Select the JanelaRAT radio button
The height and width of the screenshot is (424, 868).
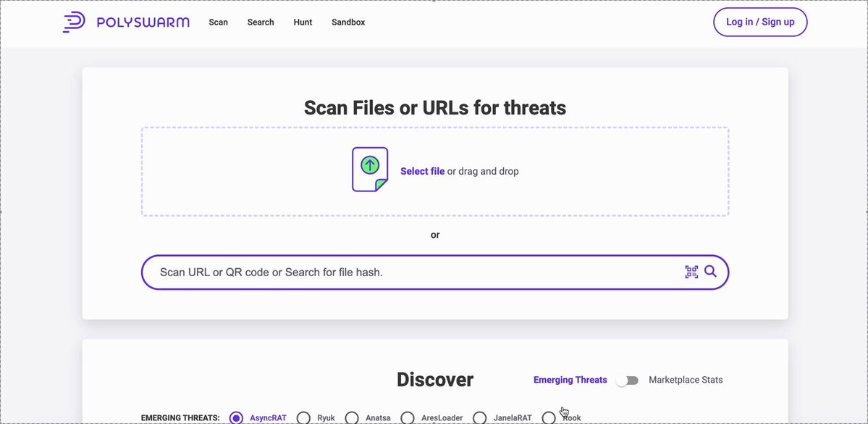480,418
